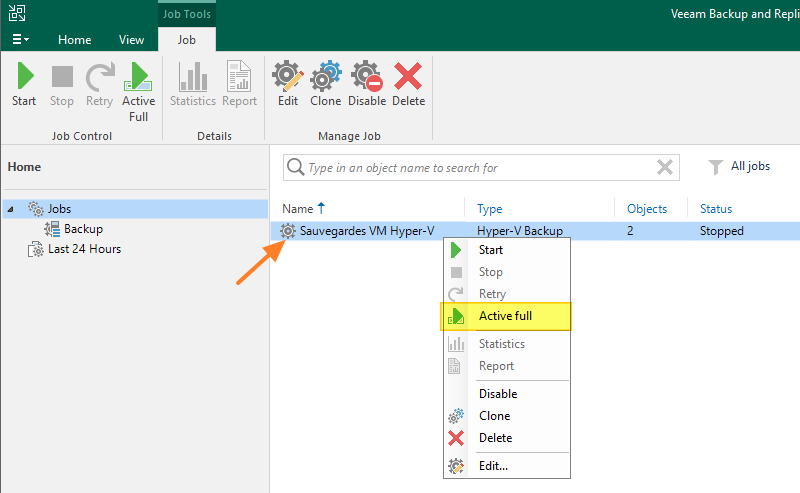
Task: Switch to the View ribbon tab
Action: (131, 40)
